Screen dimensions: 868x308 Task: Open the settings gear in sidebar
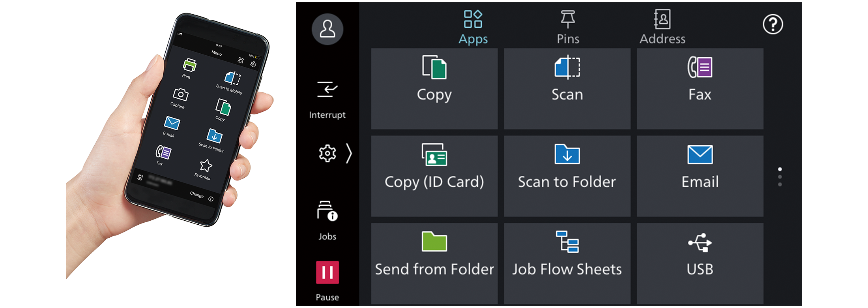click(x=327, y=153)
